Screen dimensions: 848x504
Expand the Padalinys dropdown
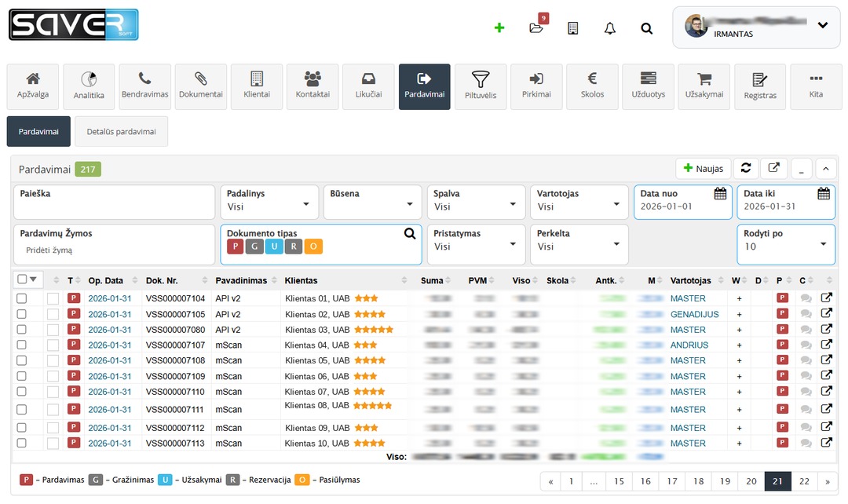pyautogui.click(x=269, y=203)
